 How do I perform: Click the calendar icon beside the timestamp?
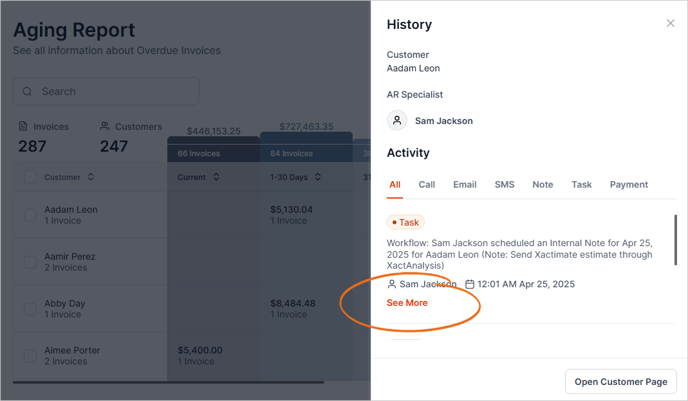click(x=470, y=284)
